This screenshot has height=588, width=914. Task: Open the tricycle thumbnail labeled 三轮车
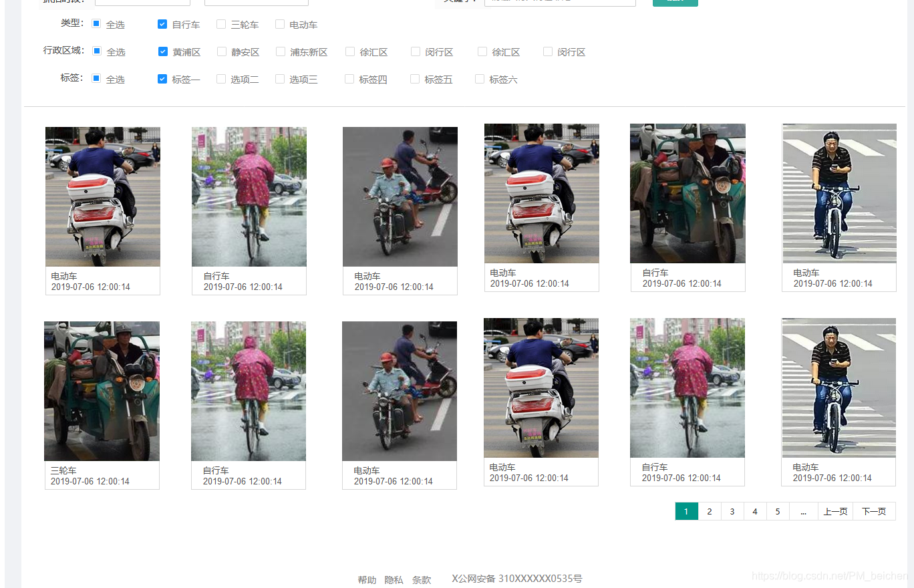[x=102, y=391]
